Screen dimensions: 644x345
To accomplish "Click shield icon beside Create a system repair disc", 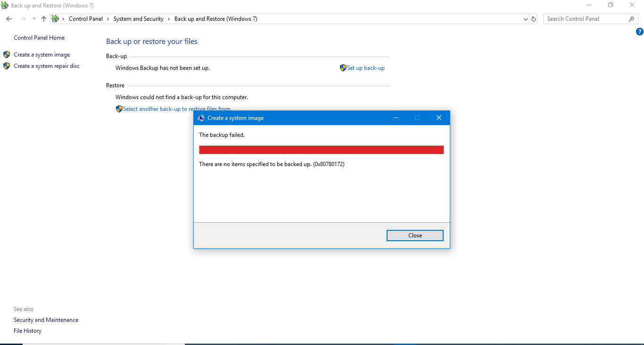I will coord(7,66).
